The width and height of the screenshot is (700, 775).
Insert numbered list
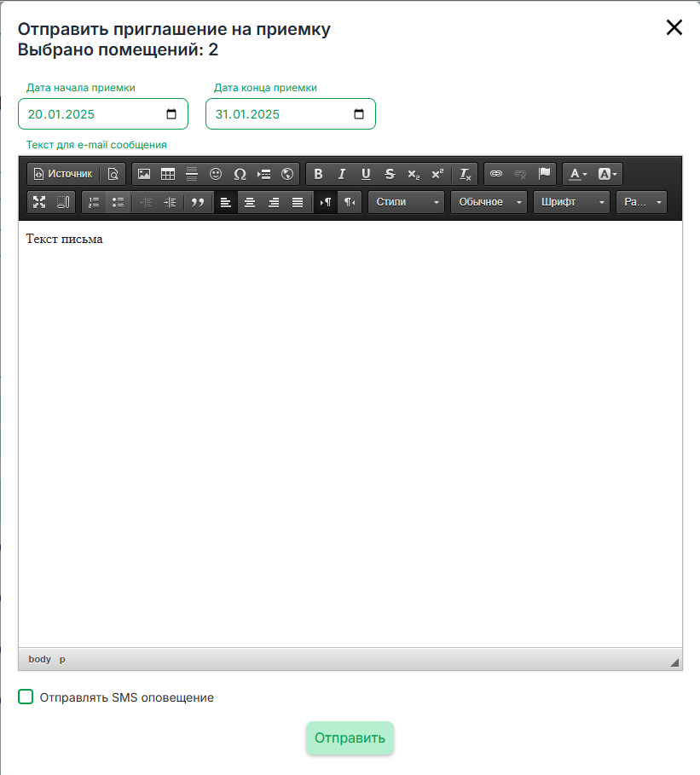click(x=94, y=202)
